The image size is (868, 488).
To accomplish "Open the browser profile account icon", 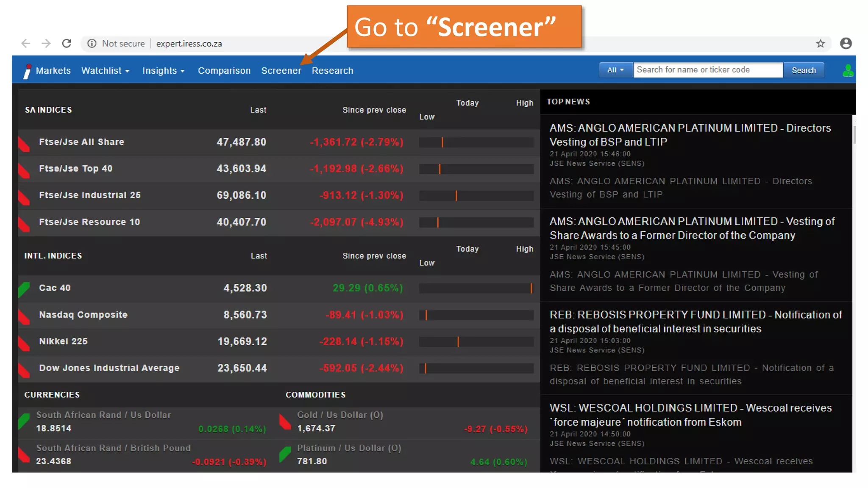I will tap(846, 43).
